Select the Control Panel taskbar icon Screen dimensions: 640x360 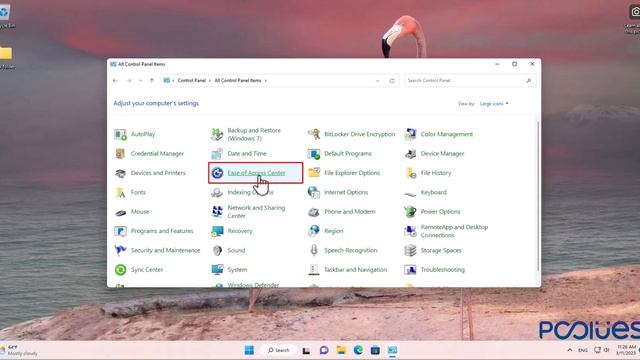(393, 350)
